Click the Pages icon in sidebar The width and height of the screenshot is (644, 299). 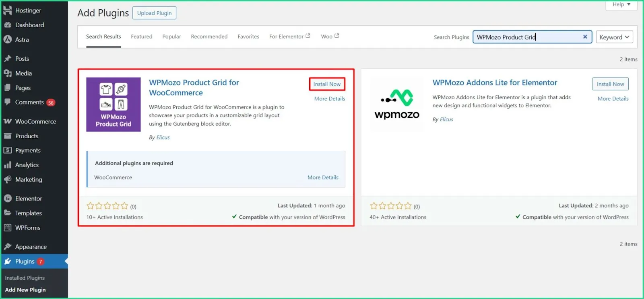(x=7, y=88)
